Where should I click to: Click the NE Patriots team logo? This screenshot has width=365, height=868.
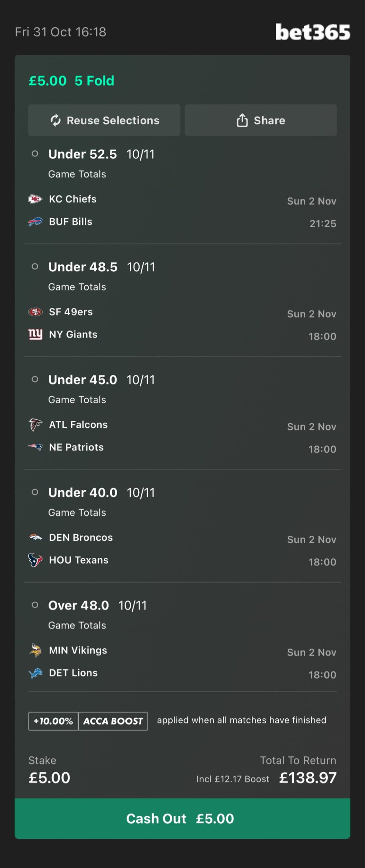(x=35, y=447)
